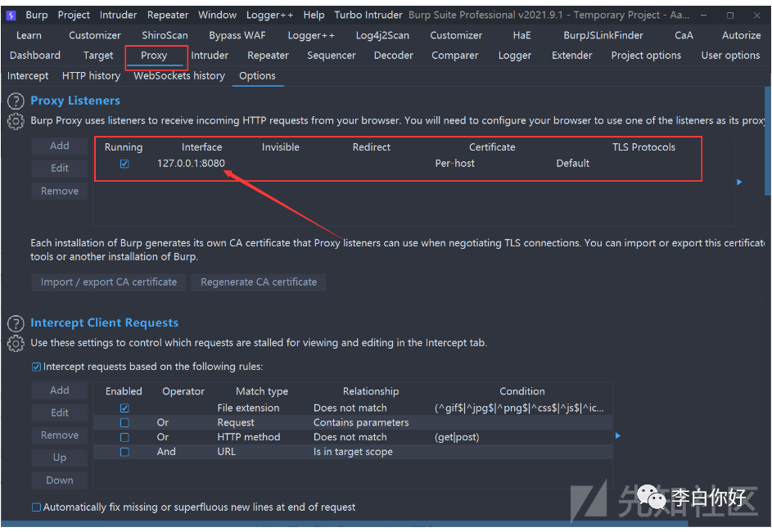Open the Project options tab
772x532 pixels.
click(x=646, y=56)
